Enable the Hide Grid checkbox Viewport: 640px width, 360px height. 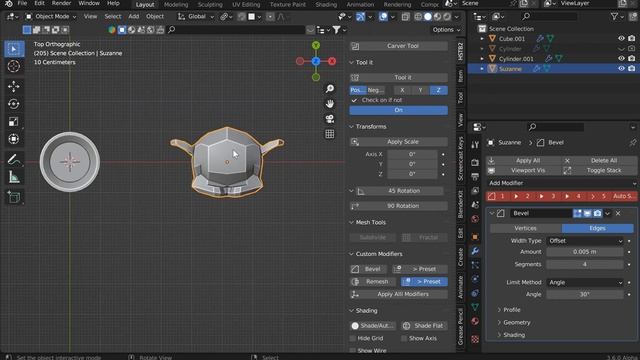click(x=353, y=338)
